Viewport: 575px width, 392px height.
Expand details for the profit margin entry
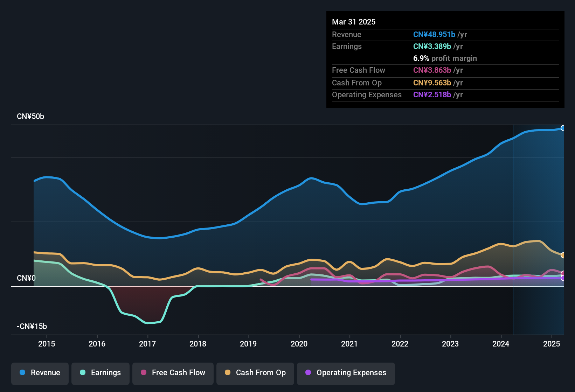(x=445, y=58)
